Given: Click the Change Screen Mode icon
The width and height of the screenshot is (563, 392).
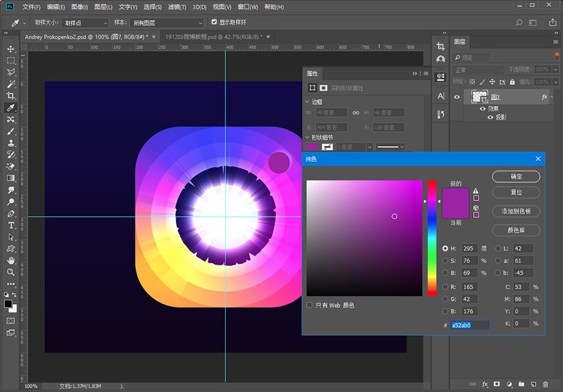Looking at the screenshot, I should click(11, 332).
